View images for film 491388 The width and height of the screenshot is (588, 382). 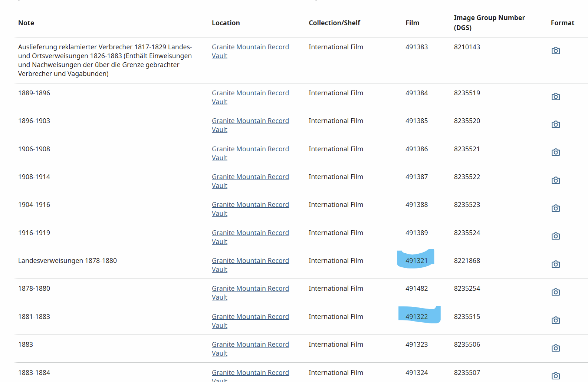pos(555,208)
